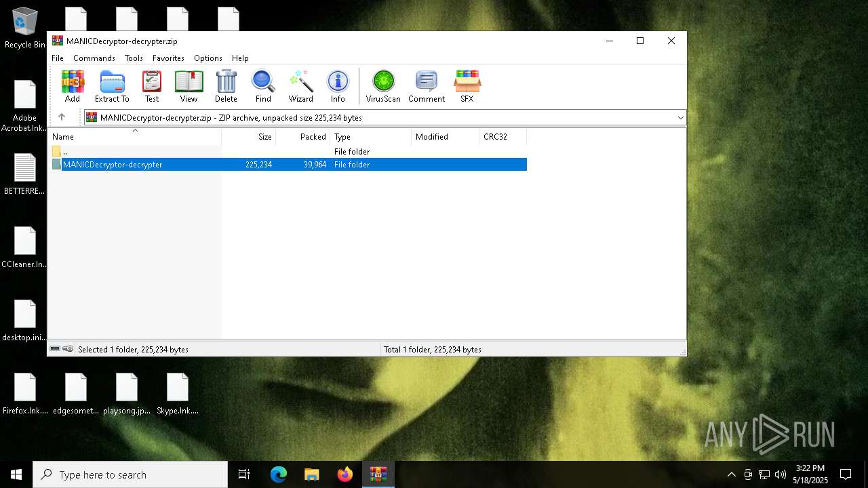This screenshot has width=868, height=488.
Task: Open the Favorites menu
Action: [x=168, y=58]
